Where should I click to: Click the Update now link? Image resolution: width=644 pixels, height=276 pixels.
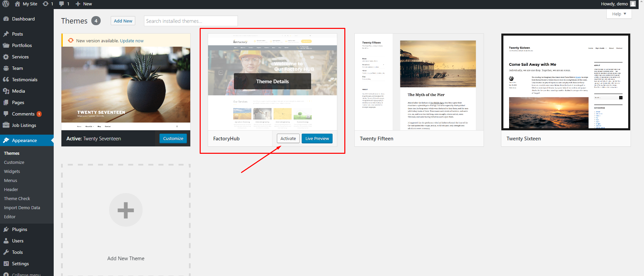[132, 41]
